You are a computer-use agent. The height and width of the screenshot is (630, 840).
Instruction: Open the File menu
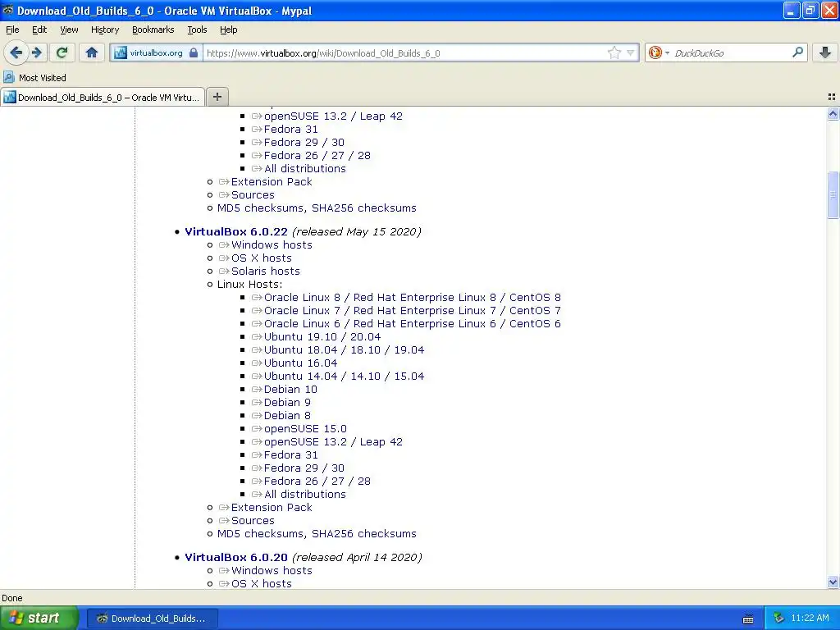coord(12,30)
